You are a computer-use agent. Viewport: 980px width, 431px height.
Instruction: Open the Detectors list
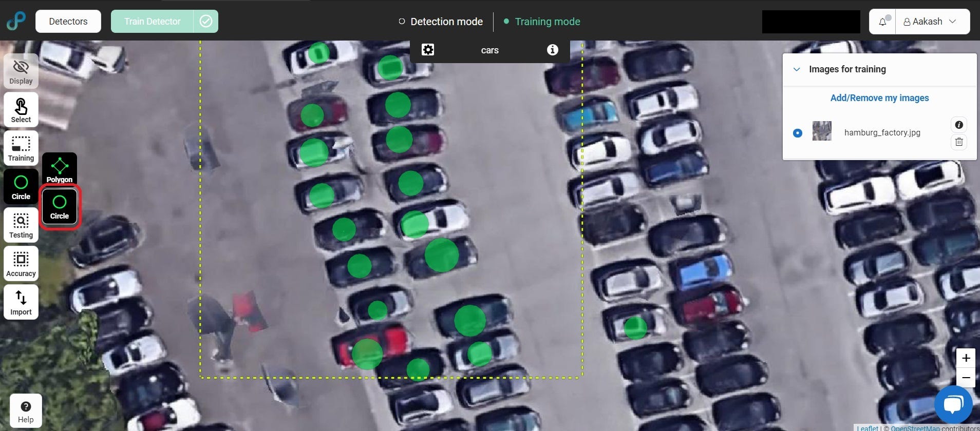tap(68, 22)
